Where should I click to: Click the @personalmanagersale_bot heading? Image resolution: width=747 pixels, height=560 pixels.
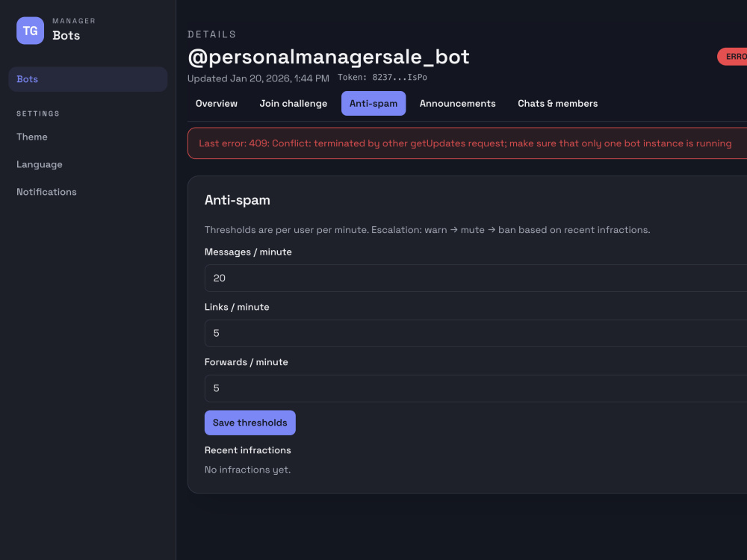point(329,57)
